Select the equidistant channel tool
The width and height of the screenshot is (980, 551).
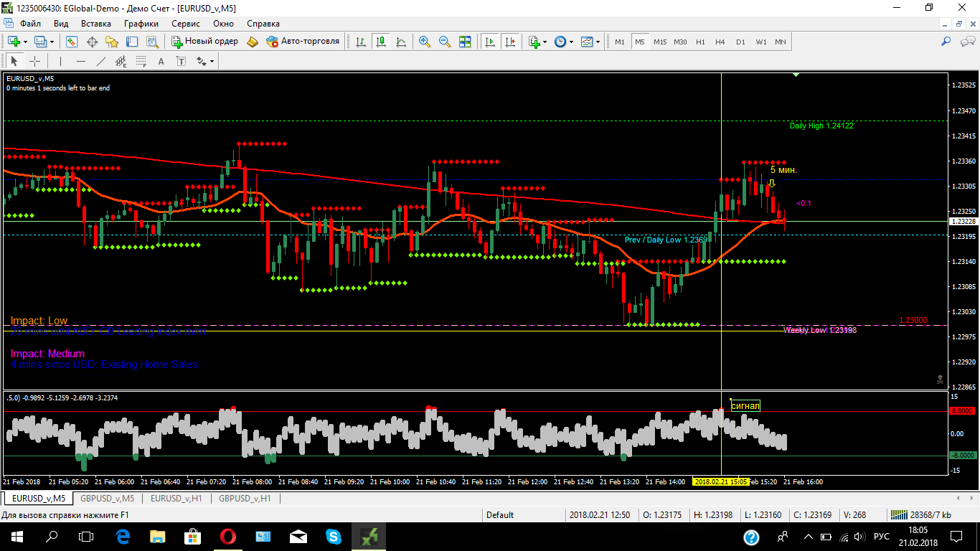[121, 61]
